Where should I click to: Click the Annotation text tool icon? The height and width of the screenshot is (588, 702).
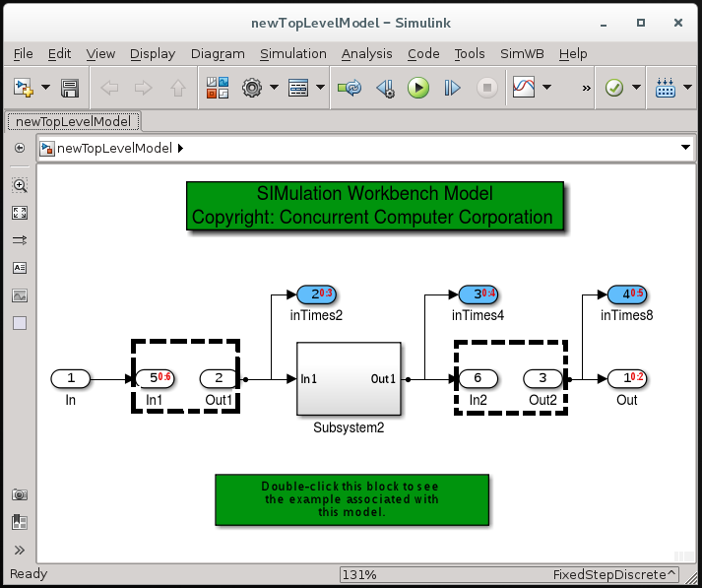[x=20, y=268]
